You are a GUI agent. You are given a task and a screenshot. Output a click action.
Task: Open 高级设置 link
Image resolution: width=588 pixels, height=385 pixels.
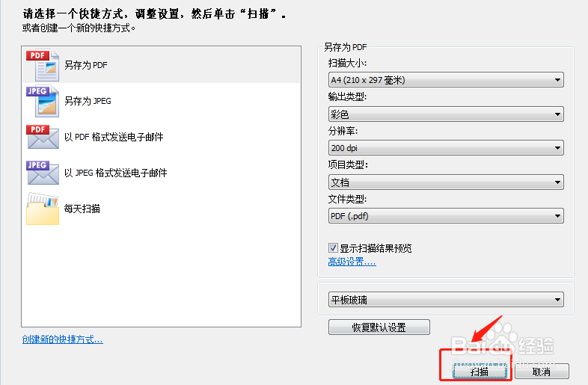click(352, 262)
